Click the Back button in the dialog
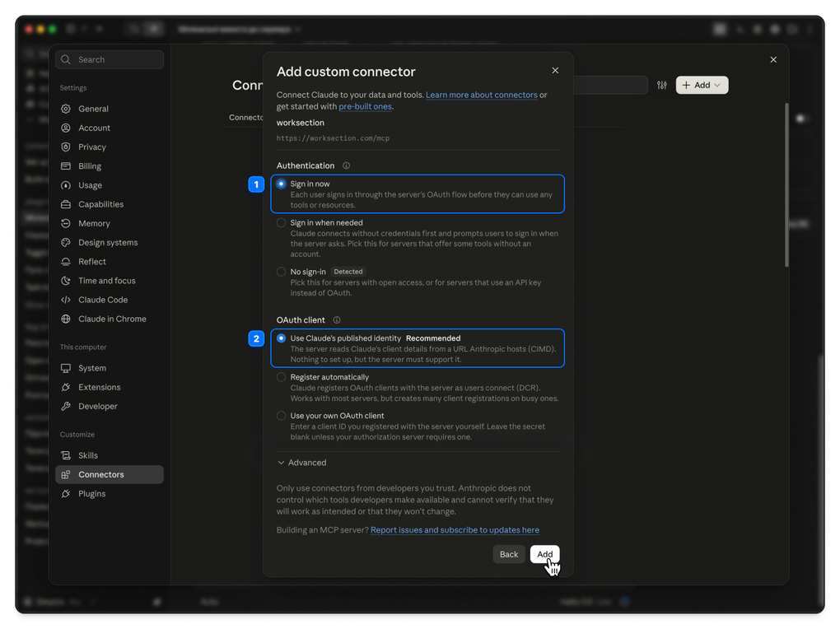Viewport: 840px width, 629px height. tap(509, 554)
